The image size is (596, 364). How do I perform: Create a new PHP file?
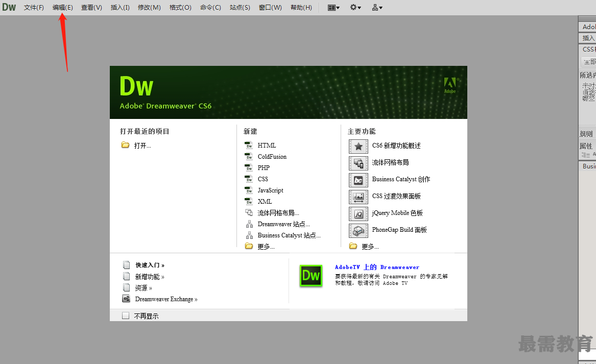tap(264, 167)
